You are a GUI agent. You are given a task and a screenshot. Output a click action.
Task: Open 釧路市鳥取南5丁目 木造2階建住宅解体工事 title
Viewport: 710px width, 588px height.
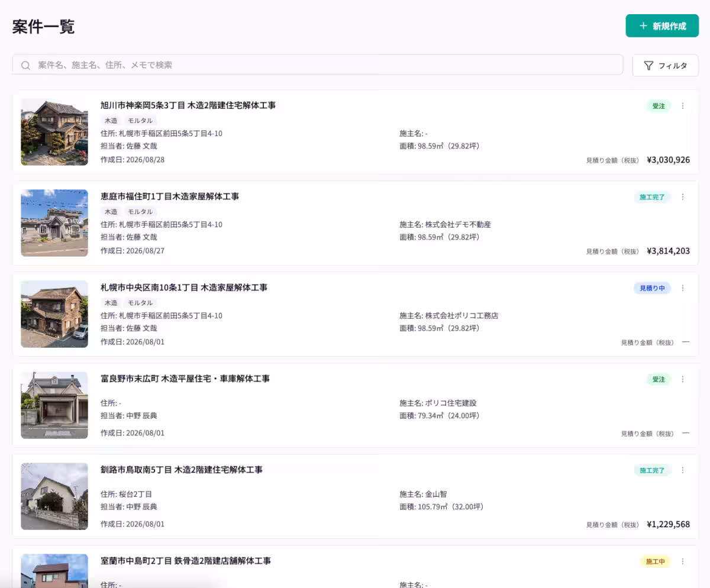click(x=182, y=470)
